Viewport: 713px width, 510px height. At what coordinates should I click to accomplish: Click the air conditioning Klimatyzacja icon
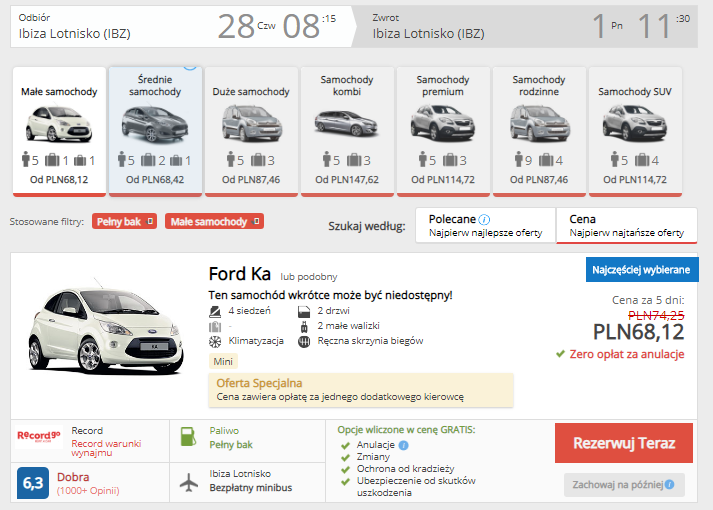(x=215, y=341)
